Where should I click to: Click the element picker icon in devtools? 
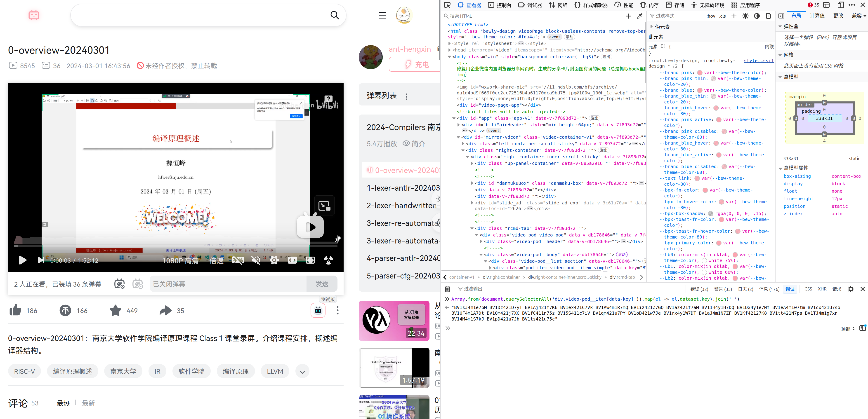tap(448, 5)
